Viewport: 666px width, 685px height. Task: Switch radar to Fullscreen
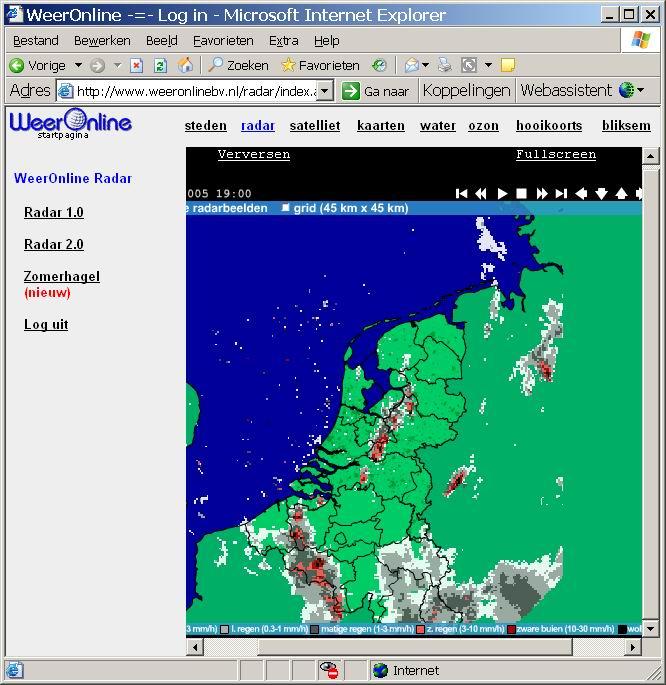(556, 154)
